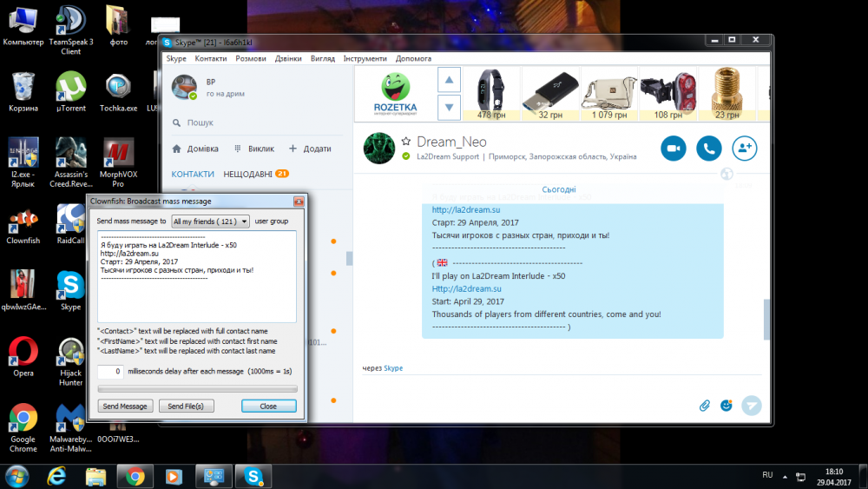The height and width of the screenshot is (489, 868).
Task: Click the paperclip attach file icon
Action: [x=705, y=405]
